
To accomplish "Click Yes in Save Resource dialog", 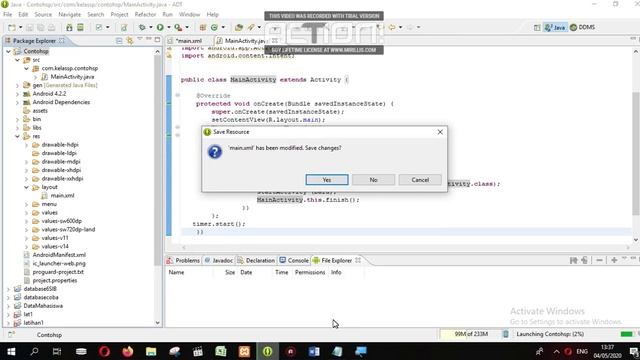I will pos(327,180).
